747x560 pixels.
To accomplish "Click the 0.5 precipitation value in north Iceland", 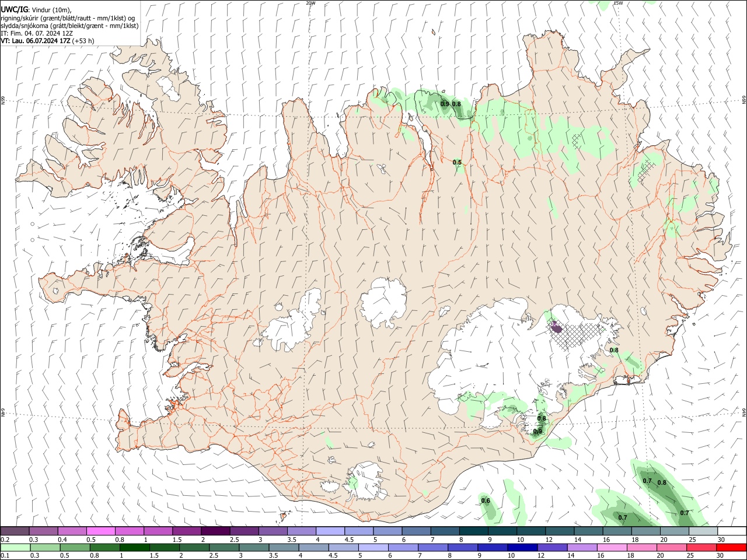I will [457, 162].
